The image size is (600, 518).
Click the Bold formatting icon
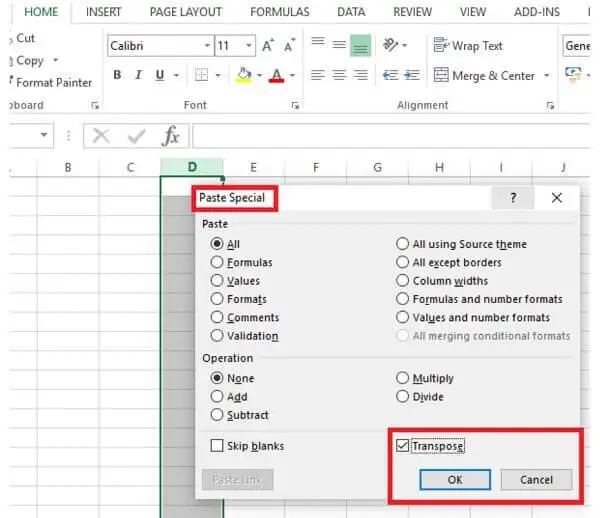click(116, 76)
